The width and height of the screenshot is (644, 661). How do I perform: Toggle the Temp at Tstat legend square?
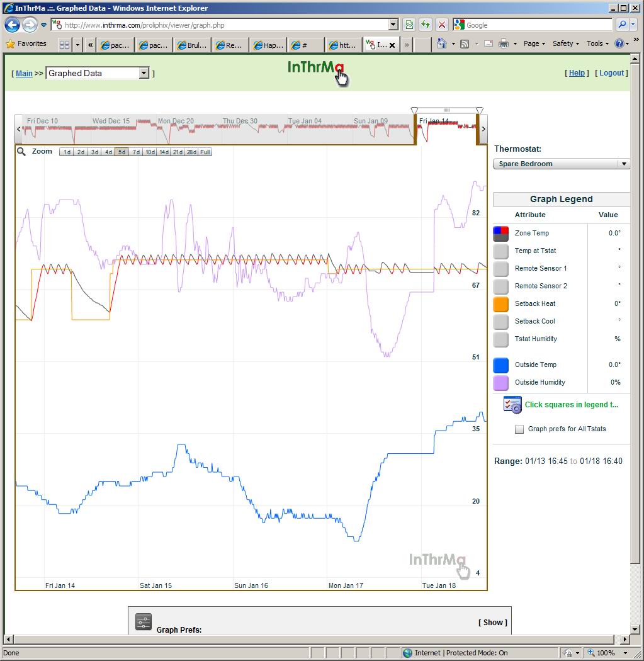point(500,251)
